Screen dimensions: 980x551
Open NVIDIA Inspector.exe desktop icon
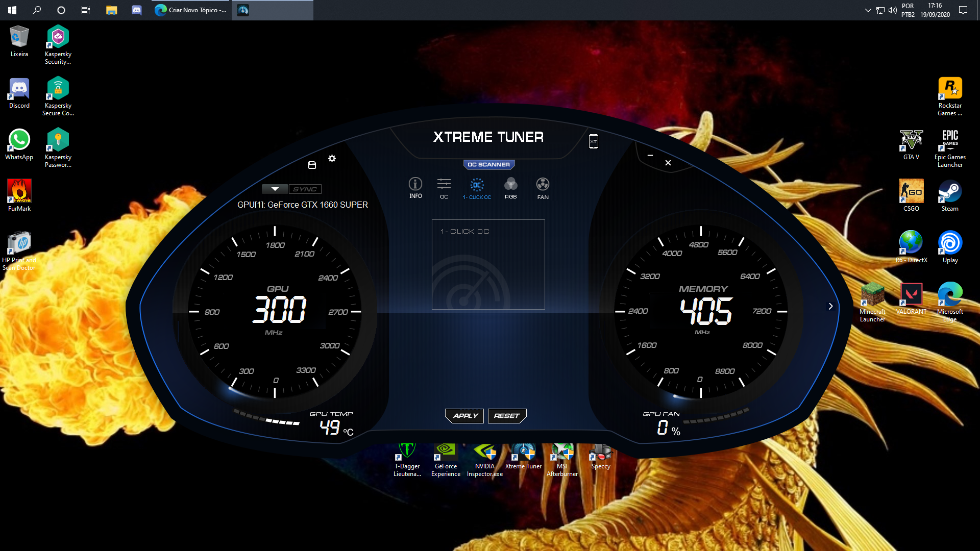click(484, 460)
